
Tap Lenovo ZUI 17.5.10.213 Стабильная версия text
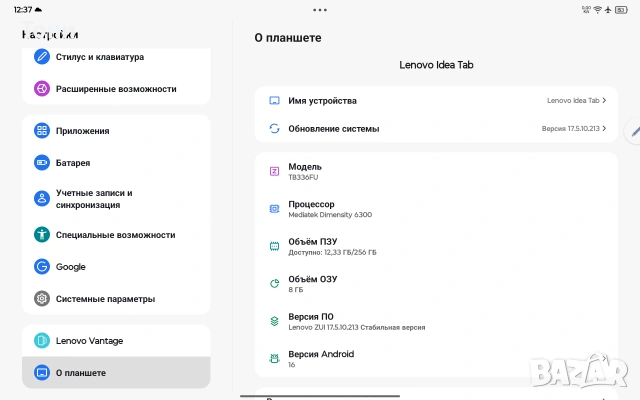click(357, 327)
